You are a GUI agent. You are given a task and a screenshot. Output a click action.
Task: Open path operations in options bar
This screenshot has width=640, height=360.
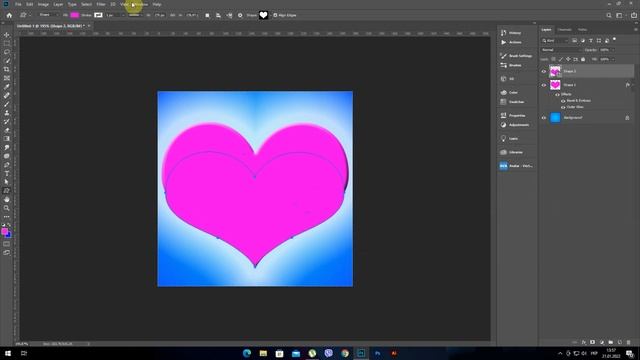coord(207,15)
